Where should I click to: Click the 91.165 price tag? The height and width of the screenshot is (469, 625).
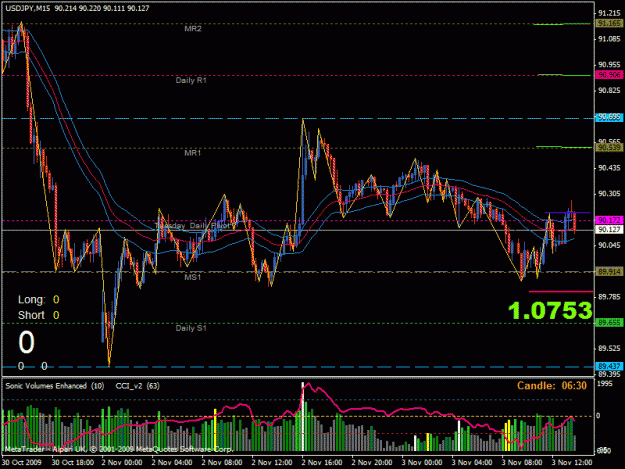click(x=609, y=24)
